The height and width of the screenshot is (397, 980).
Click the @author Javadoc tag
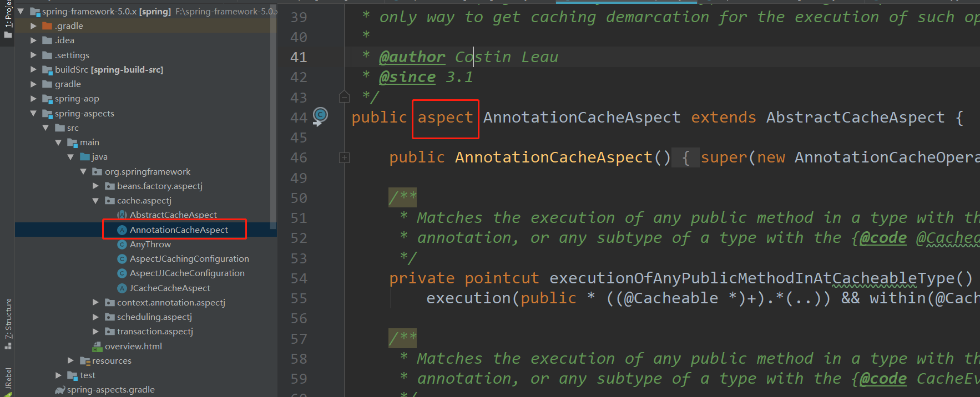click(x=412, y=57)
